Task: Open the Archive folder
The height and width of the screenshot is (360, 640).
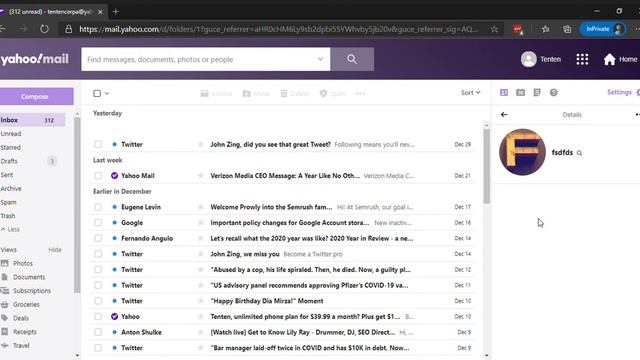Action: (11, 189)
